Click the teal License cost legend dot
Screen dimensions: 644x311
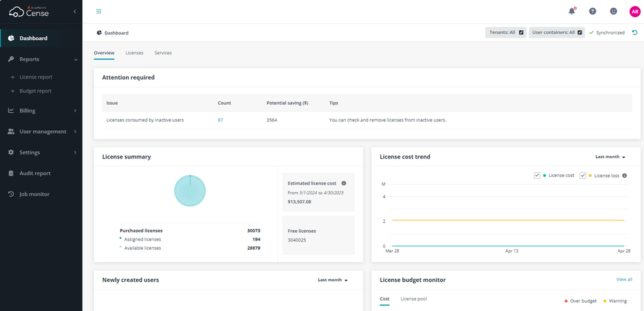(x=544, y=175)
